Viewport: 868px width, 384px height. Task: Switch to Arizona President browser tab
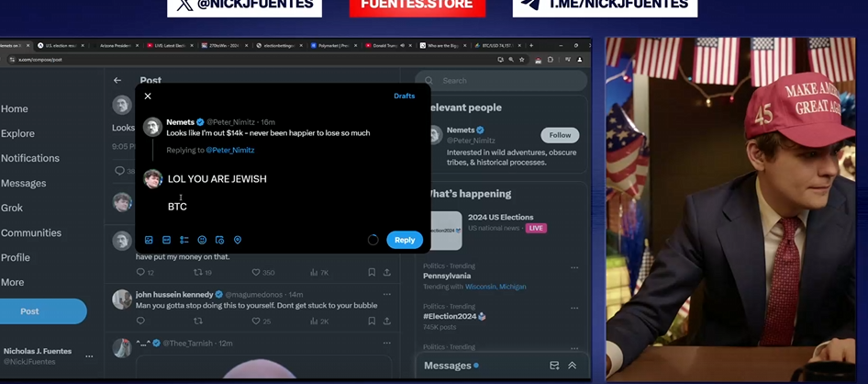(x=115, y=45)
